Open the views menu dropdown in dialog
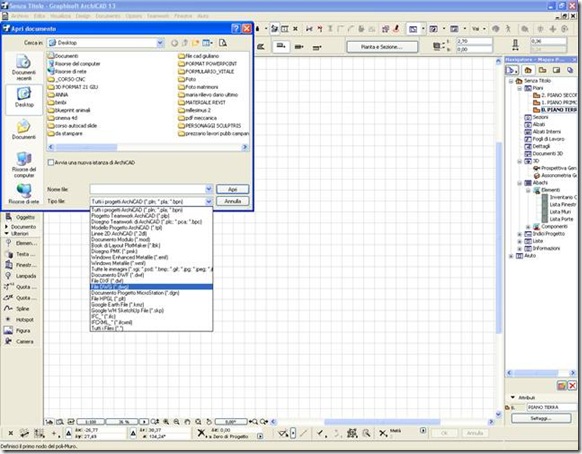 pos(207,43)
